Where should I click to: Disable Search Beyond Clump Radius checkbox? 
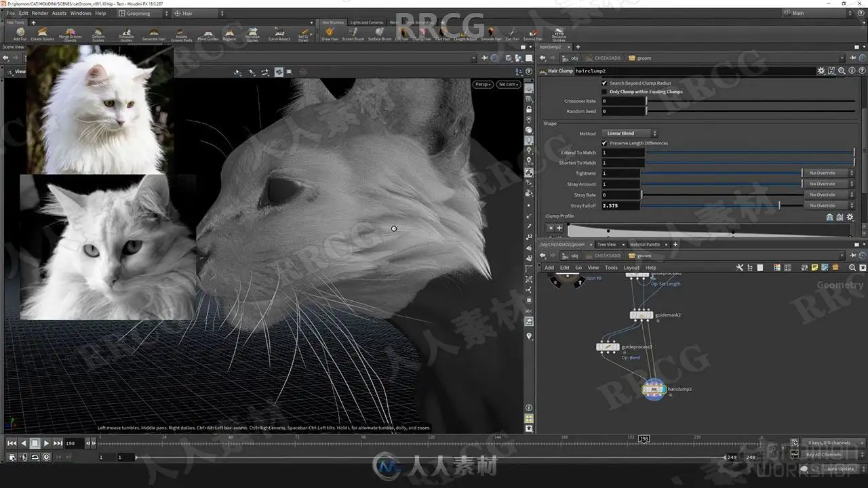604,83
